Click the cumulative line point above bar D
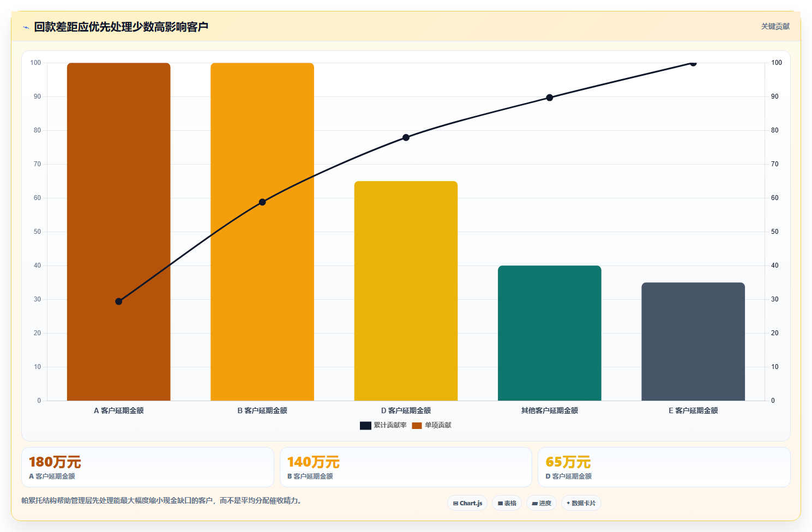Image resolution: width=812 pixels, height=532 pixels. [406, 137]
